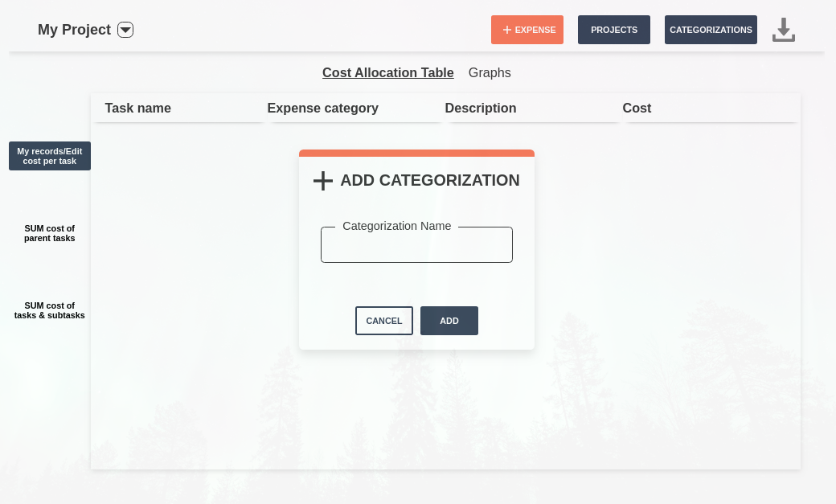The height and width of the screenshot is (504, 836).
Task: Focus the Categorization Name input field
Action: (416, 246)
